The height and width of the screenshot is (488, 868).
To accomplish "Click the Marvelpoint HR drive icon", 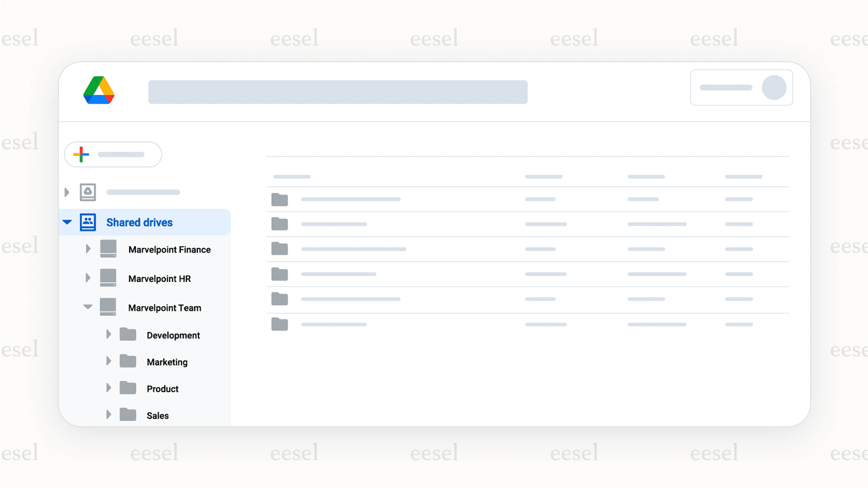I will (x=109, y=278).
